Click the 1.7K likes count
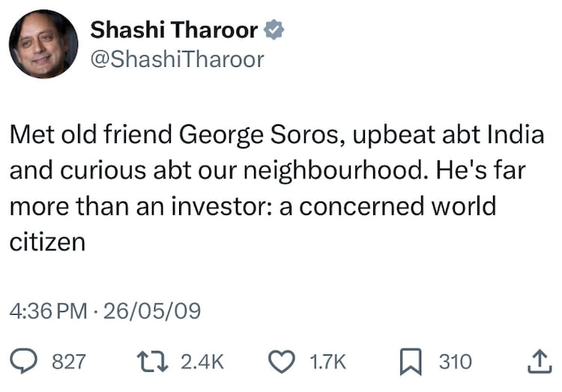The height and width of the screenshot is (392, 562). [x=327, y=363]
